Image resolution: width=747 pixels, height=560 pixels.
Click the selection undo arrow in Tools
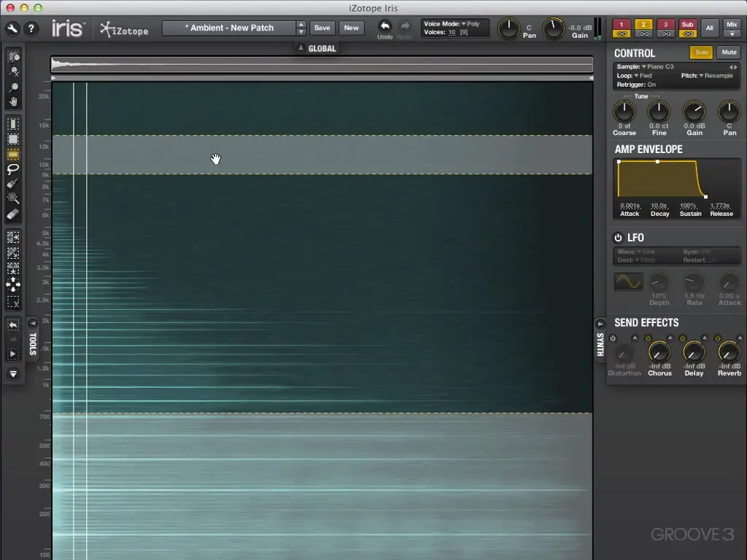(x=13, y=324)
